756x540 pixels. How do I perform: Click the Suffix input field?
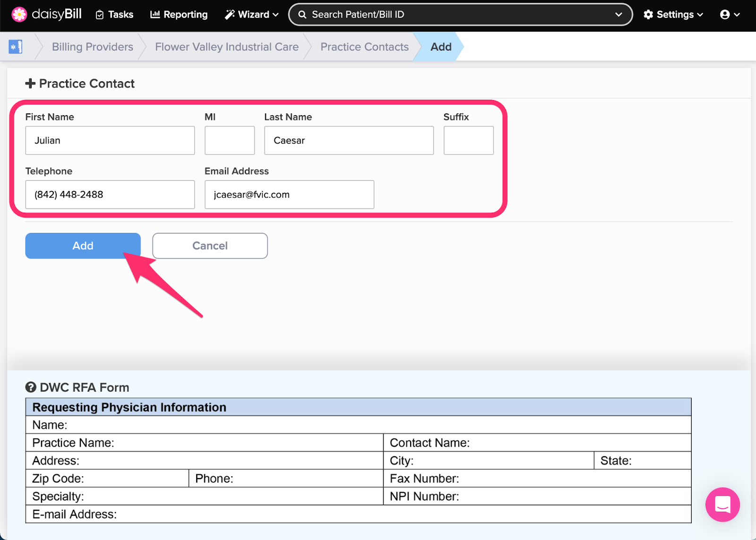pos(468,140)
